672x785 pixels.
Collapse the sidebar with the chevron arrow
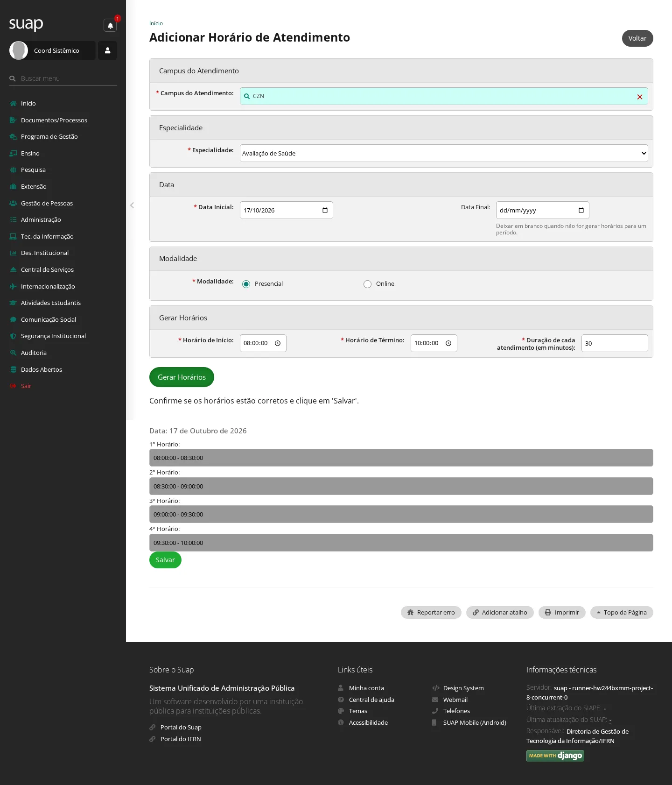tap(132, 205)
